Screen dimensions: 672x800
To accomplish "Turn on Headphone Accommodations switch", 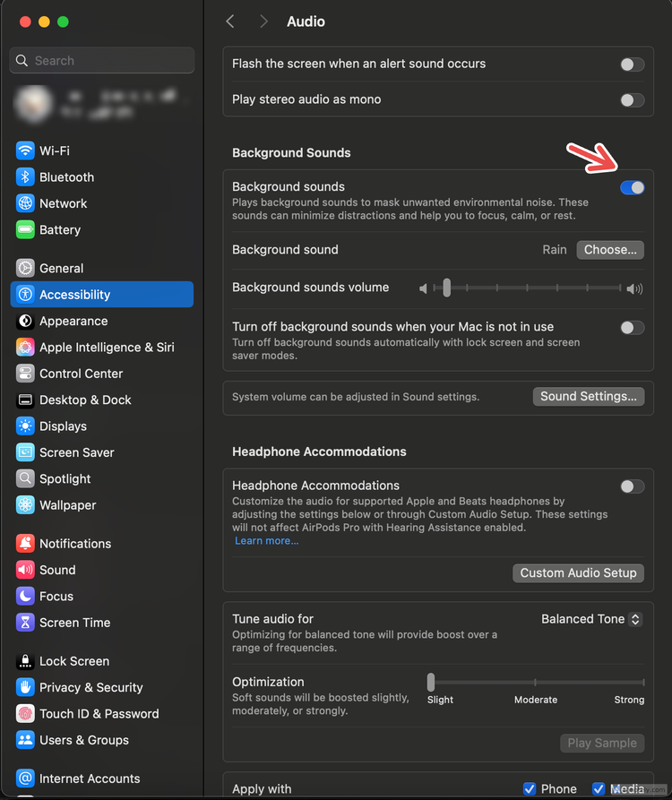I will (x=633, y=486).
